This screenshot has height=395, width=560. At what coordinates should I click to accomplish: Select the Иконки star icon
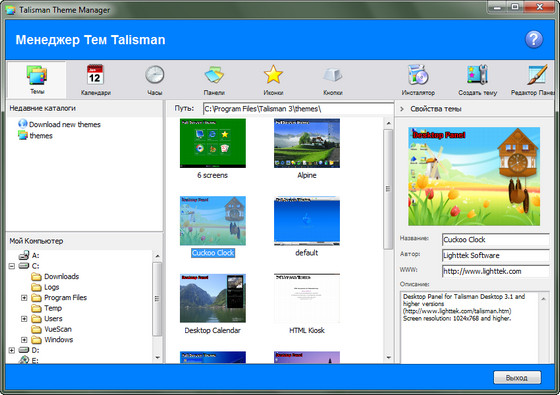(x=273, y=74)
